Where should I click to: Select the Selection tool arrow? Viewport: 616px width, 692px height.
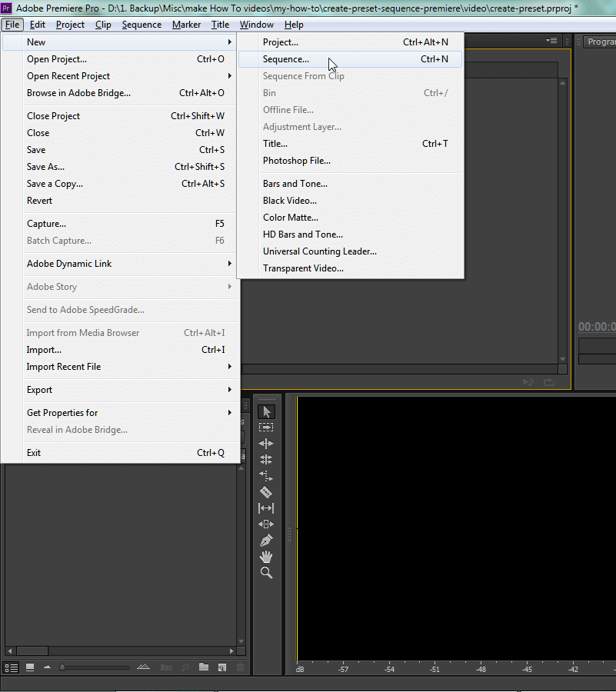(x=266, y=412)
